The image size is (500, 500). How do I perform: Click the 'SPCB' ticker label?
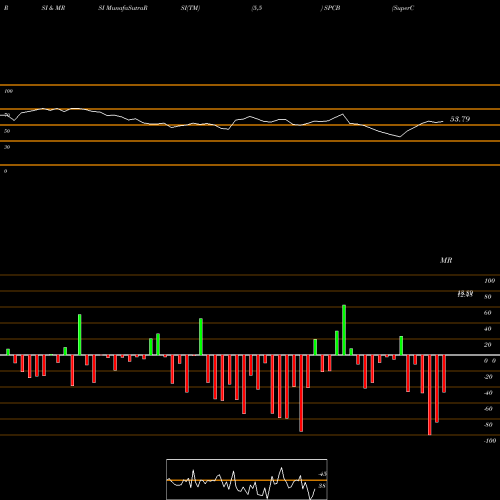coord(332,8)
